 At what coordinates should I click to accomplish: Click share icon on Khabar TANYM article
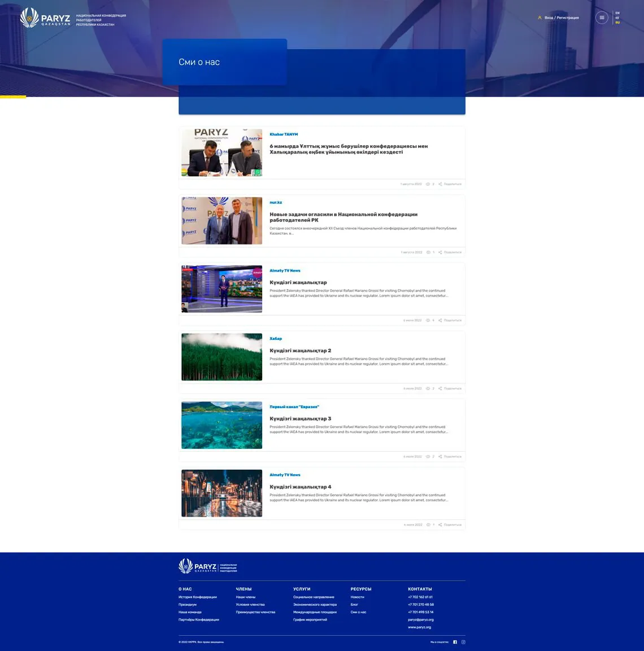click(440, 184)
